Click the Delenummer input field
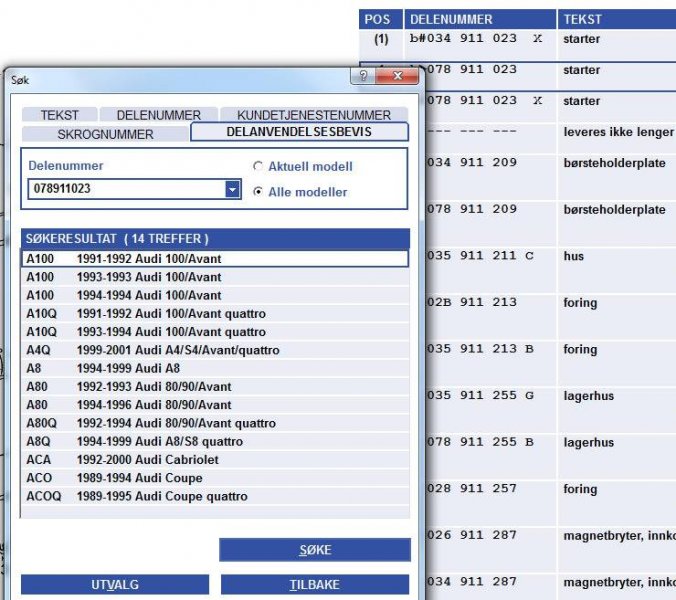The height and width of the screenshot is (600, 676). coord(125,189)
